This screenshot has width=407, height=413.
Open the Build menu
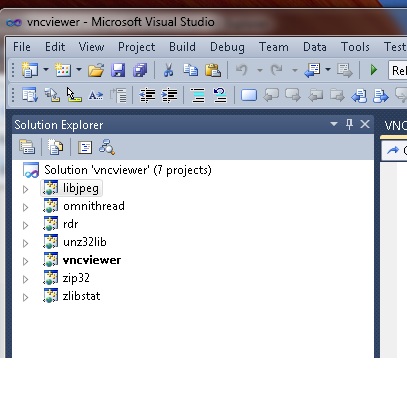coord(182,47)
